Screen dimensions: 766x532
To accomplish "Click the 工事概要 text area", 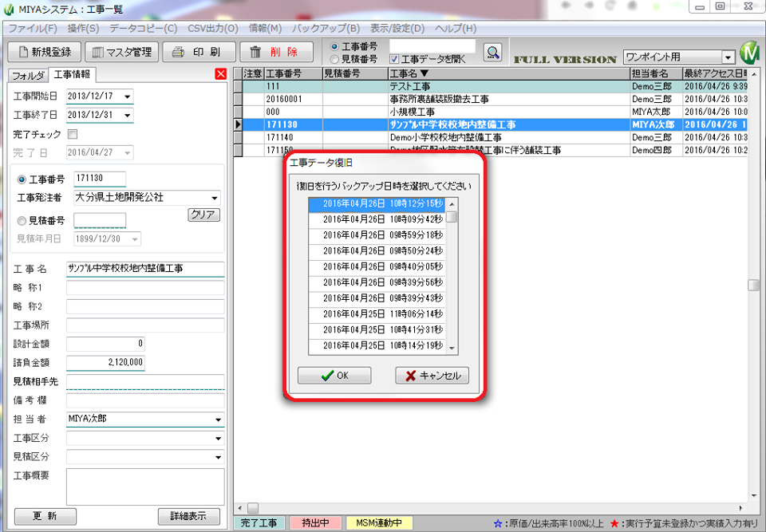I will click(145, 487).
